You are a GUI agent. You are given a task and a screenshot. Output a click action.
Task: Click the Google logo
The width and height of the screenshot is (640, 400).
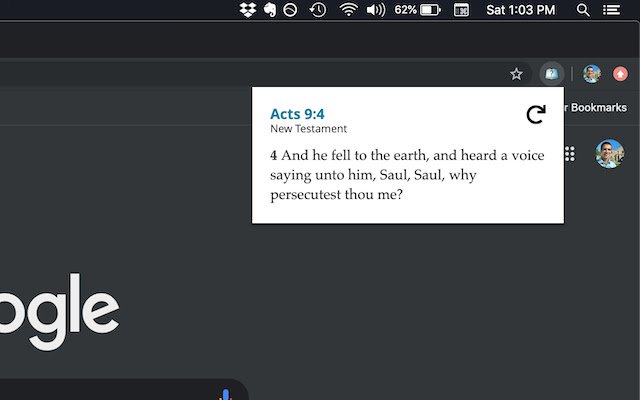coord(59,311)
